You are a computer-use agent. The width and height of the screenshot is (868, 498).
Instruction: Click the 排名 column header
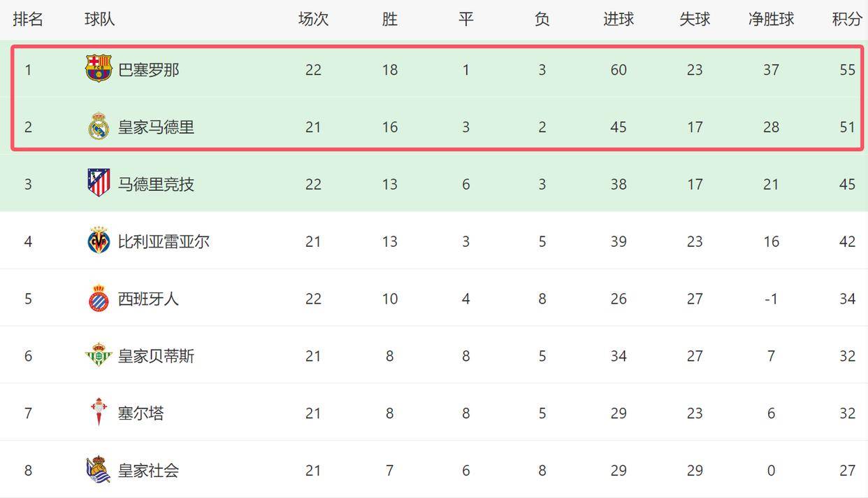point(28,20)
